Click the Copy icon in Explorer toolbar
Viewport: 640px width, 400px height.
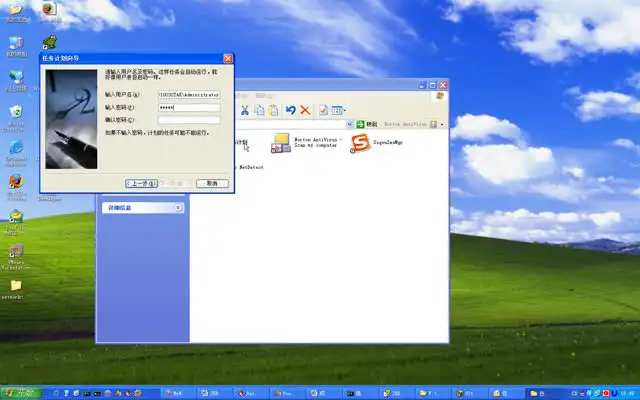[x=259, y=110]
